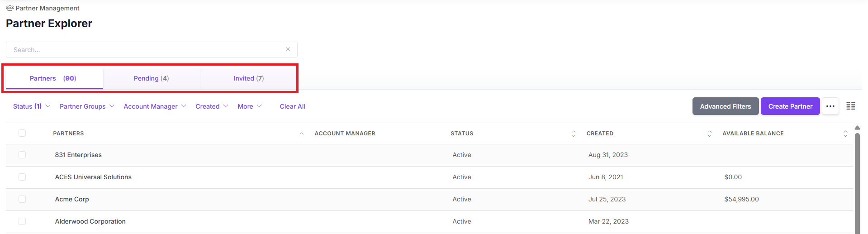Open the Partner Management breadcrumb
The image size is (868, 234).
(47, 8)
